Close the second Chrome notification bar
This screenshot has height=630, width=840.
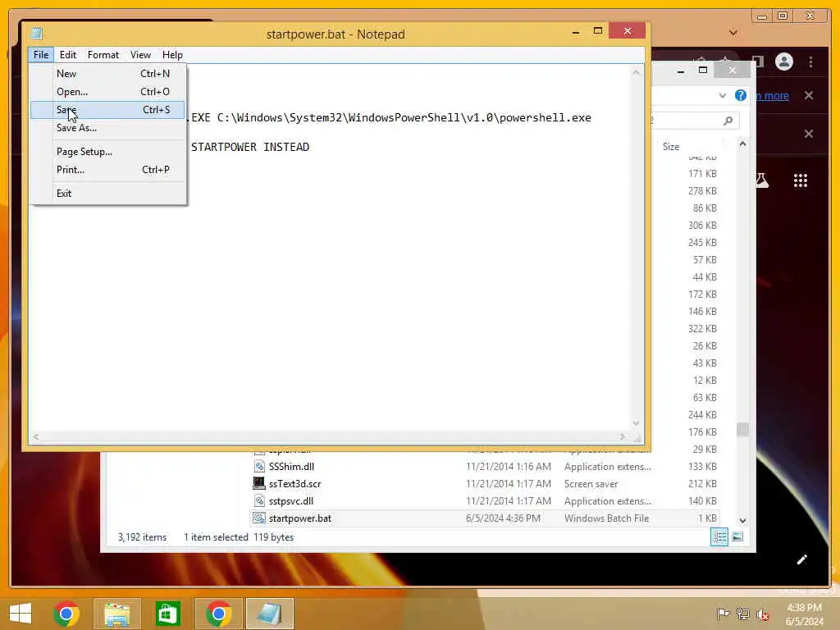click(809, 134)
